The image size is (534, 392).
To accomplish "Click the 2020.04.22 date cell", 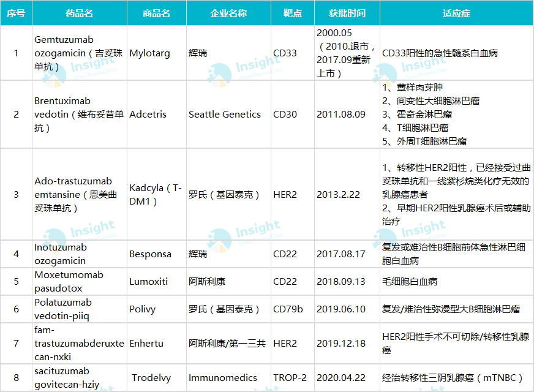I will [347, 378].
